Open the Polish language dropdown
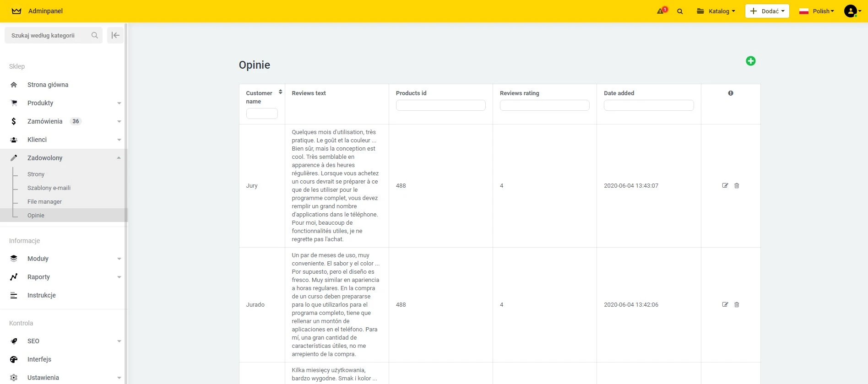Image resolution: width=868 pixels, height=384 pixels. click(817, 11)
